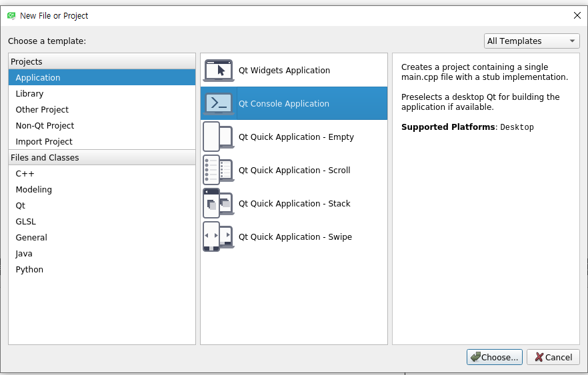Click the Projects section header

click(102, 61)
